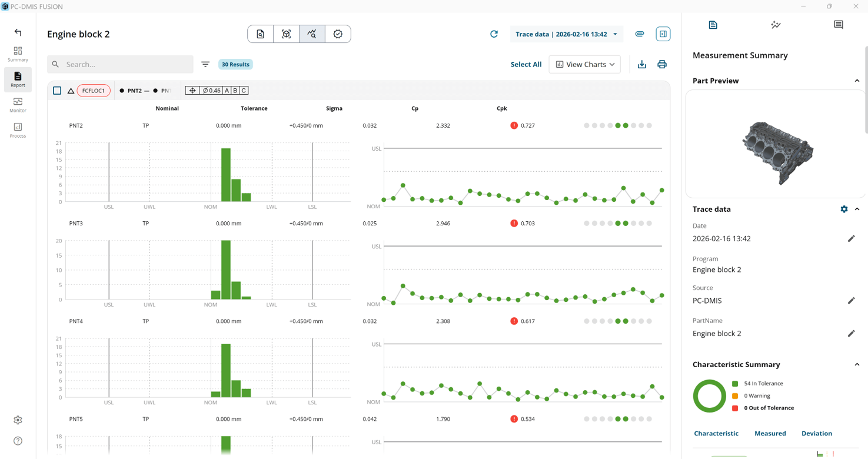
Task: Select the trend analysis view button
Action: coord(312,34)
